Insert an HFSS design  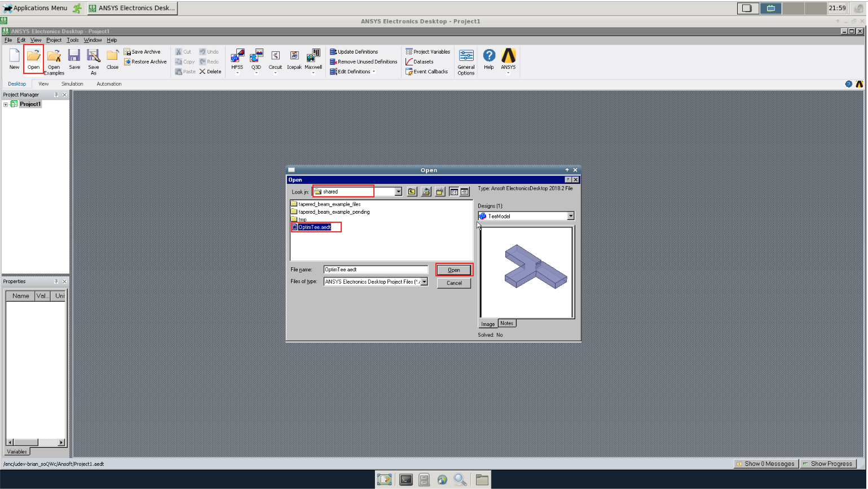237,61
